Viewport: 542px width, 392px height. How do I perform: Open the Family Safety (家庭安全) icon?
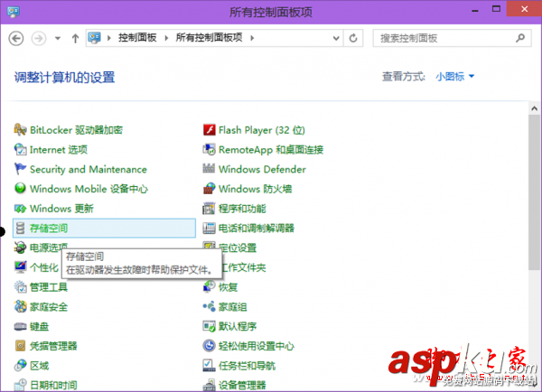point(21,306)
